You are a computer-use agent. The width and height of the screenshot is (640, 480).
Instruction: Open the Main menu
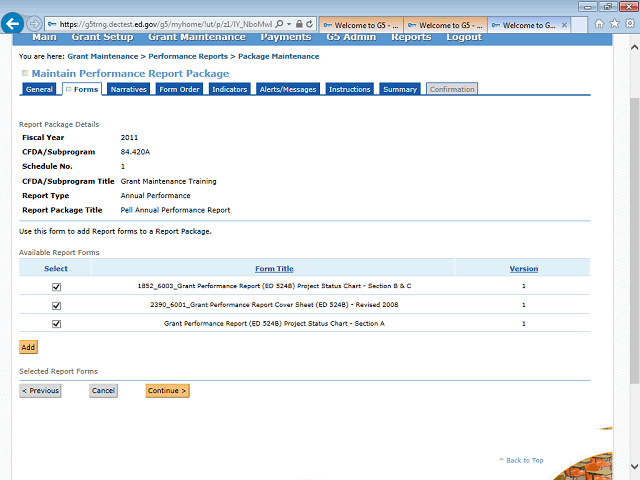[x=44, y=37]
